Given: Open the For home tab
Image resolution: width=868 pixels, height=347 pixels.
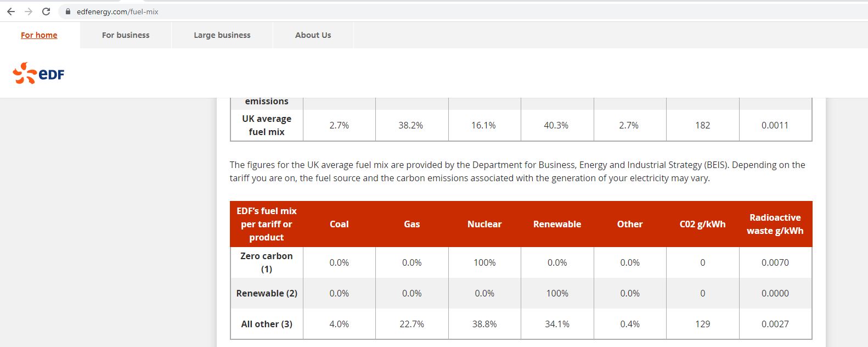Looking at the screenshot, I should [x=39, y=35].
